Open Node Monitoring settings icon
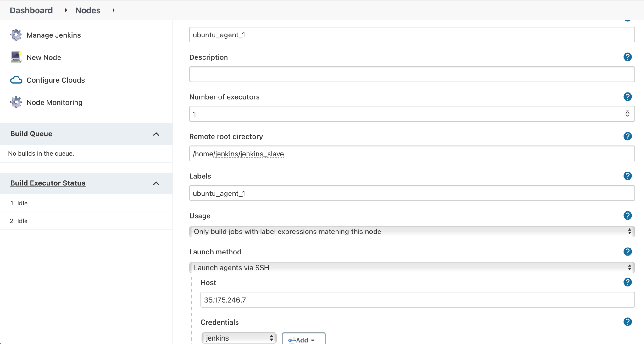 pos(16,102)
